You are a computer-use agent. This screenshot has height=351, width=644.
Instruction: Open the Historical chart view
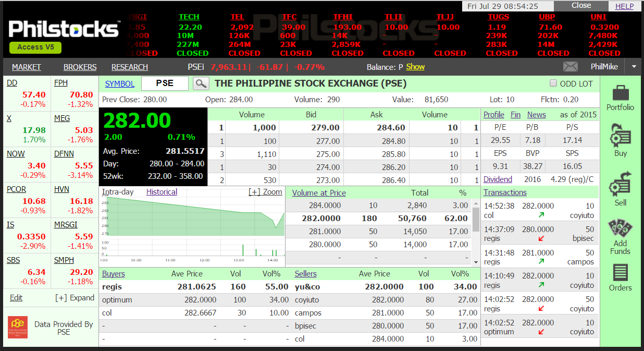tap(162, 192)
